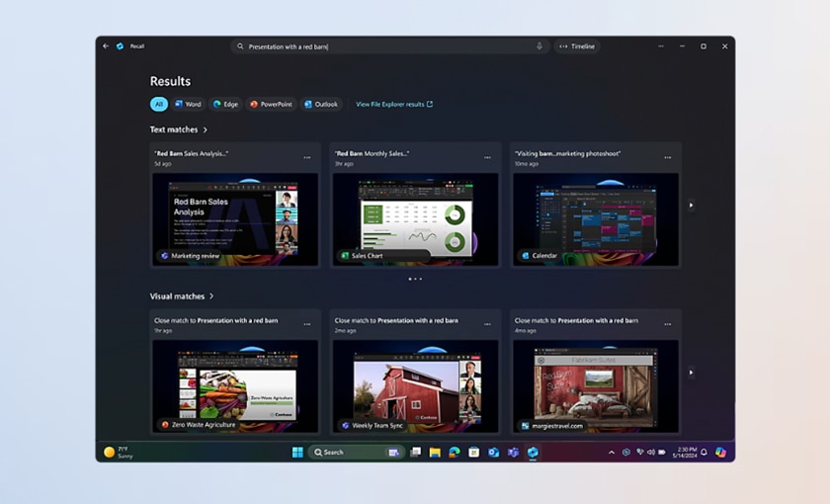
Task: Open Recall's more options menu in title bar
Action: [661, 46]
